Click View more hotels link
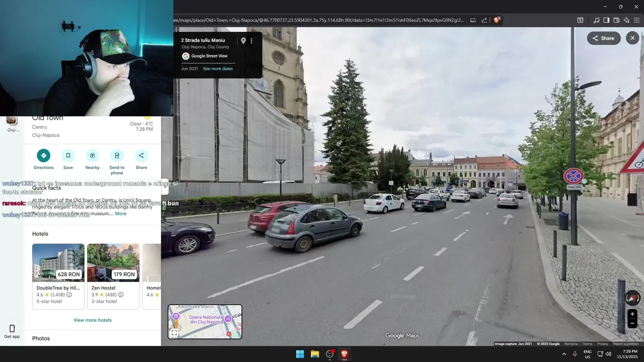 [x=93, y=320]
